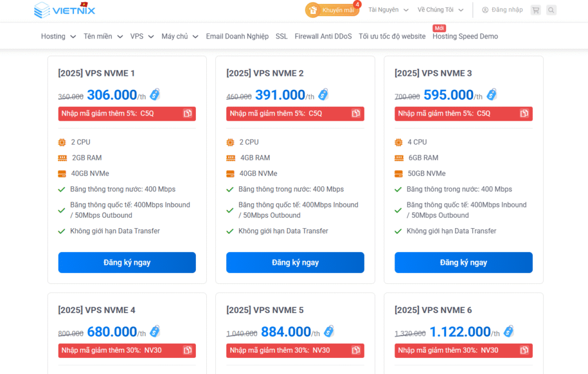This screenshot has width=588, height=374.
Task: Click the price tag icon beside 306.000
Action: [x=155, y=95]
